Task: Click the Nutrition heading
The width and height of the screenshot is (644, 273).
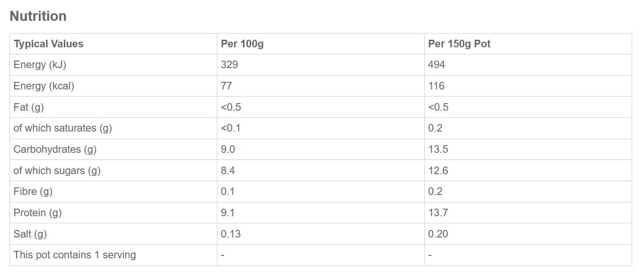Action: tap(38, 16)
